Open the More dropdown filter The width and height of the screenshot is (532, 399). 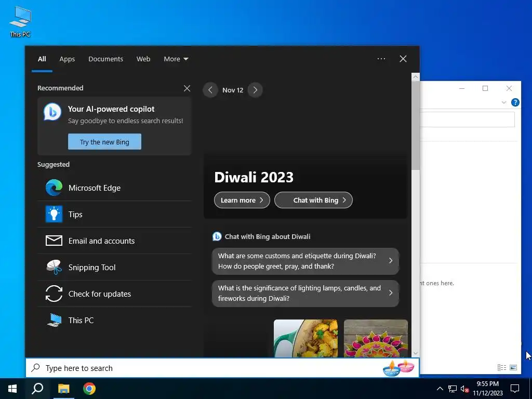[176, 59]
